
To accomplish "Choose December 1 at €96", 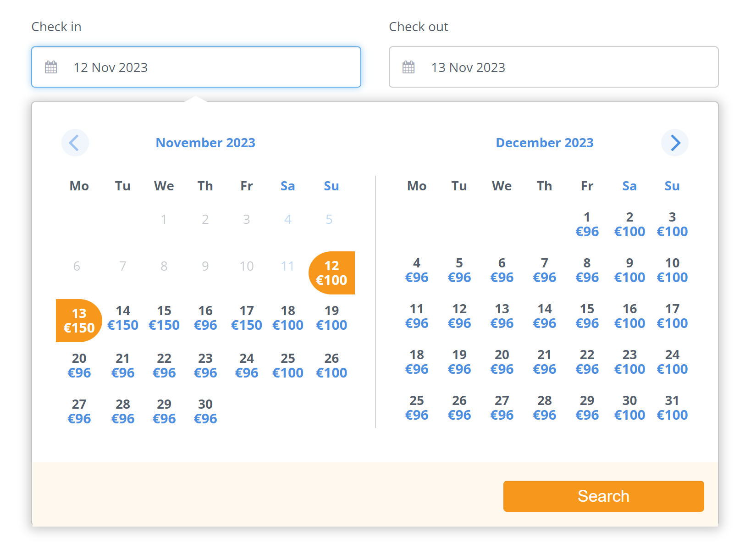I will point(587,224).
